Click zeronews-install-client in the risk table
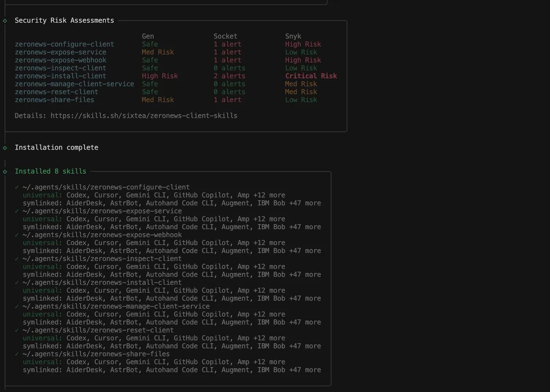The image size is (550, 392). (x=60, y=76)
